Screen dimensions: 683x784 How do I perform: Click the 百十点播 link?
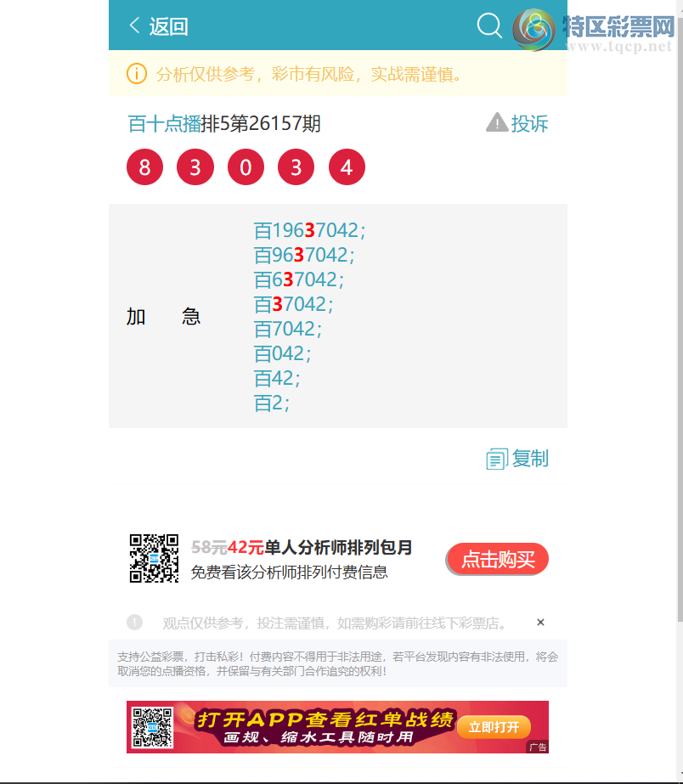[x=165, y=123]
